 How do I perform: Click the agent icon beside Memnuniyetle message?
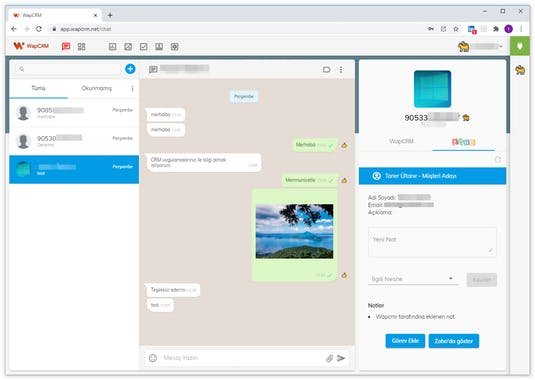(x=344, y=180)
